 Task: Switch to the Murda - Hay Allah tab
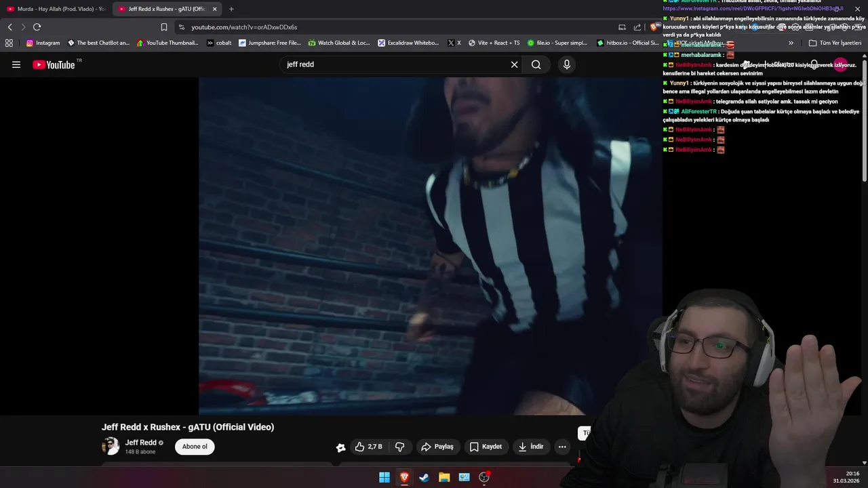56,9
